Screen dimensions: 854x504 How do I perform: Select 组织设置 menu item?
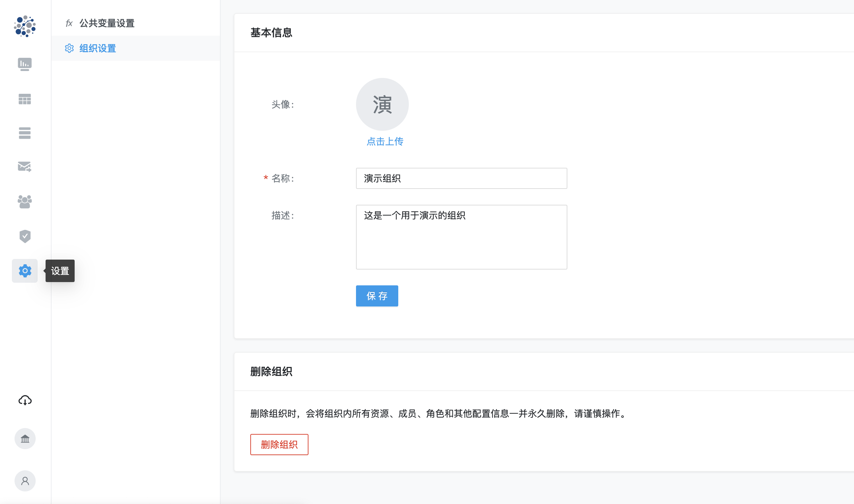pyautogui.click(x=98, y=48)
